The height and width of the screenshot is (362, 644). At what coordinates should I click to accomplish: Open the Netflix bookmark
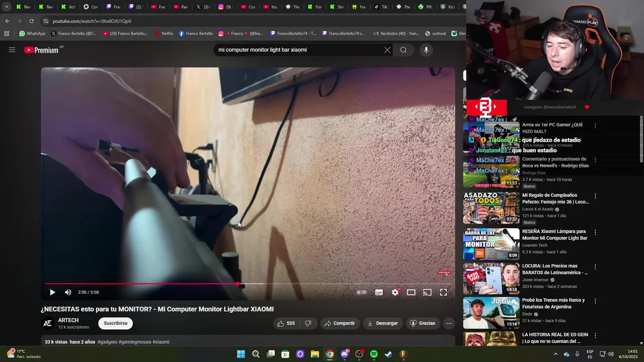[164, 34]
